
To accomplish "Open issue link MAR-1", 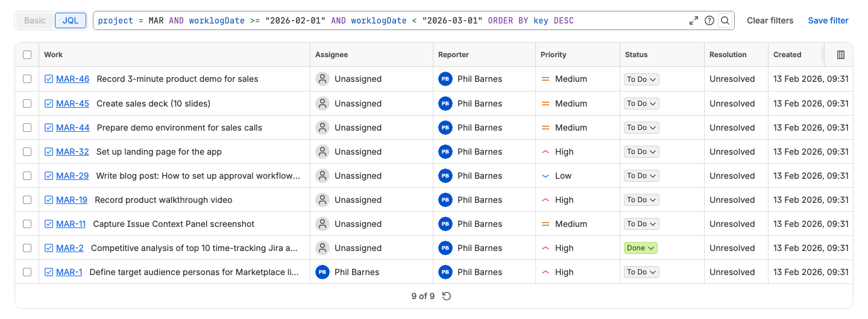I will pyautogui.click(x=69, y=272).
